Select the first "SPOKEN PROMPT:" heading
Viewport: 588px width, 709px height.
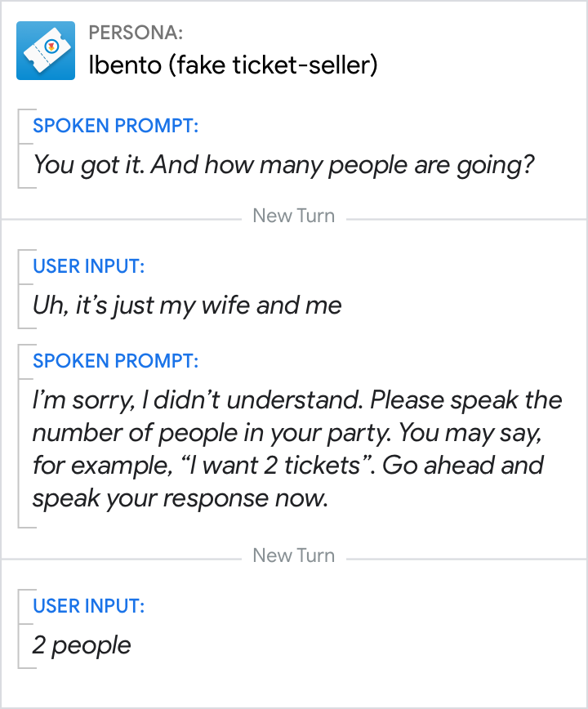(116, 127)
